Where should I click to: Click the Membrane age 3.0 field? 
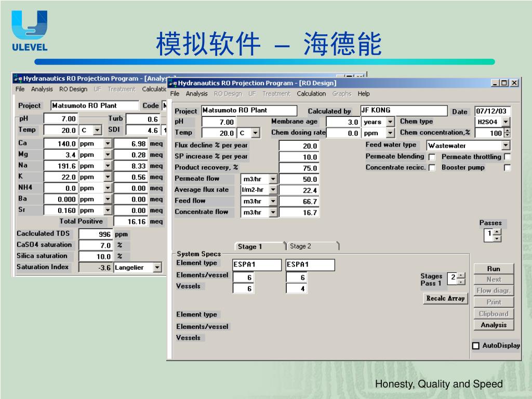coord(343,122)
